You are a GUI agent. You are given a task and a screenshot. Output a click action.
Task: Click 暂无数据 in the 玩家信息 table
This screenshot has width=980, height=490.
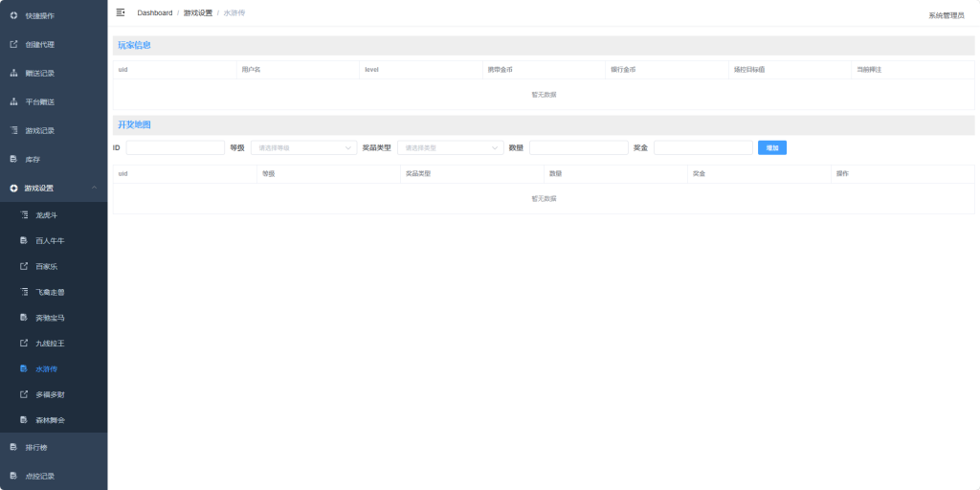544,95
